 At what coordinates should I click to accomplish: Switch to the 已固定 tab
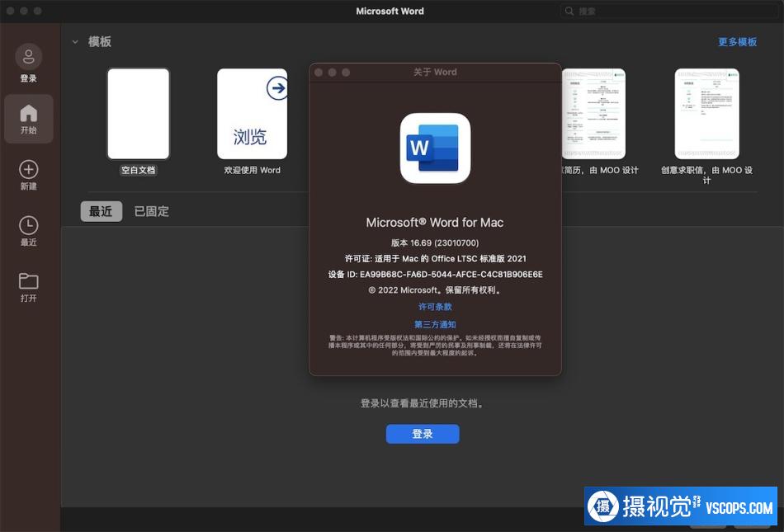click(x=152, y=211)
